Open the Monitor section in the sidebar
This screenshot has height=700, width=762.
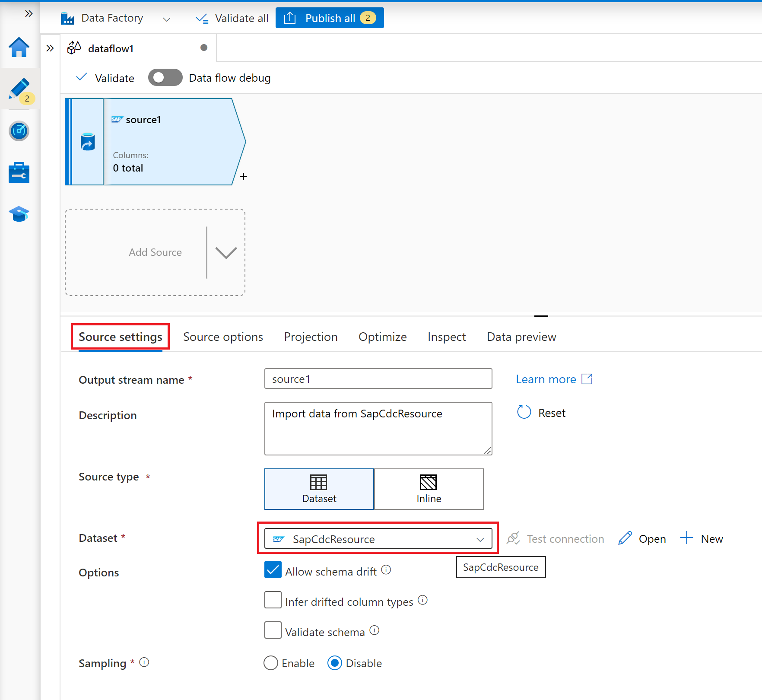(x=19, y=131)
